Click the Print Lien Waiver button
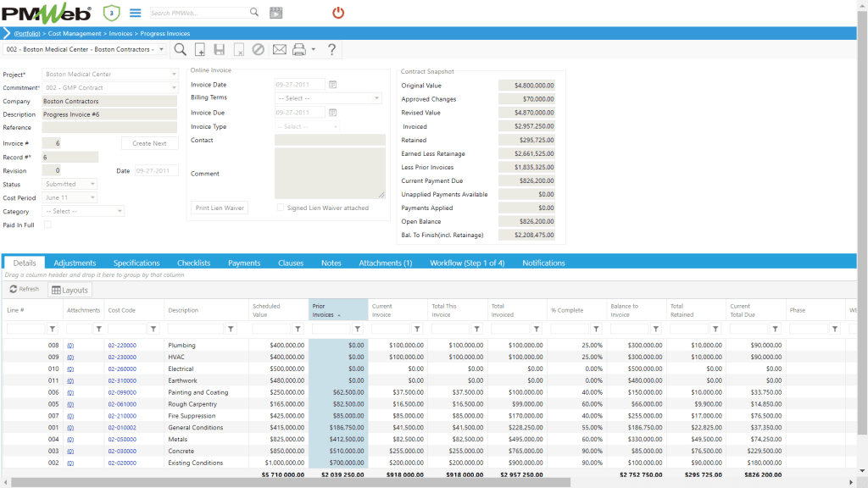The width and height of the screenshot is (868, 488). pyautogui.click(x=220, y=208)
